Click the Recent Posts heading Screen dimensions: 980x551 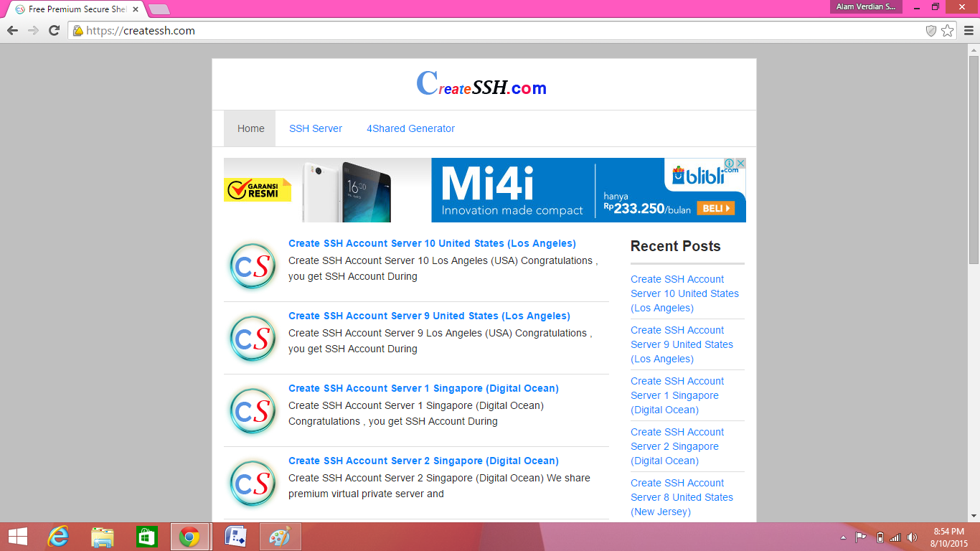tap(675, 246)
